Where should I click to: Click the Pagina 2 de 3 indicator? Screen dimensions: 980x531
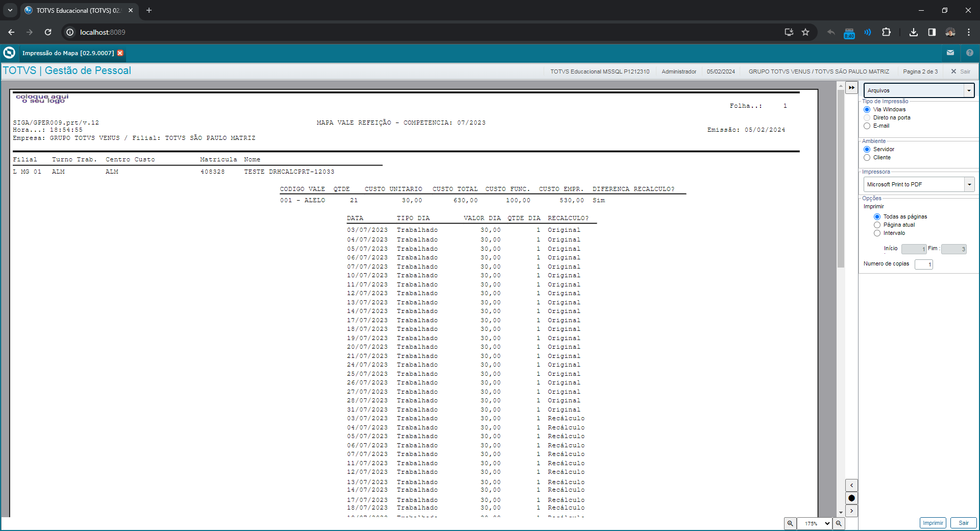[920, 71]
